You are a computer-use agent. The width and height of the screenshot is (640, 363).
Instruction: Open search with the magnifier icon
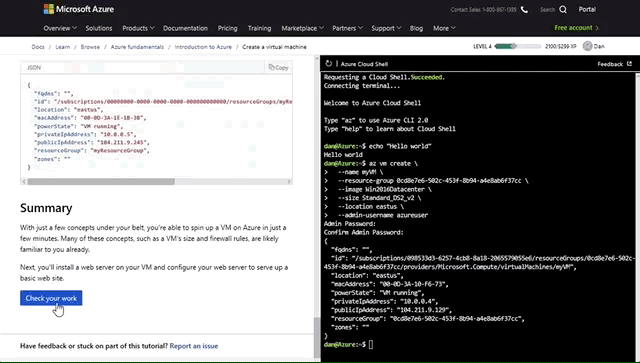(x=563, y=9)
